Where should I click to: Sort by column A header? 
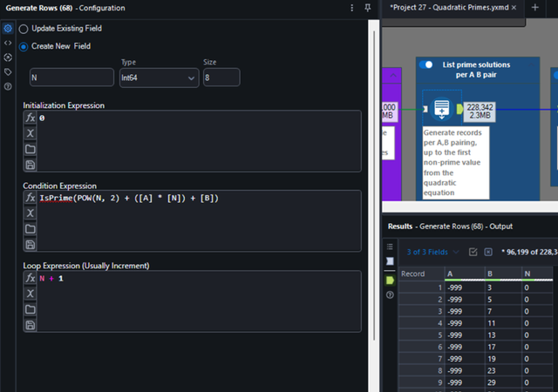465,274
